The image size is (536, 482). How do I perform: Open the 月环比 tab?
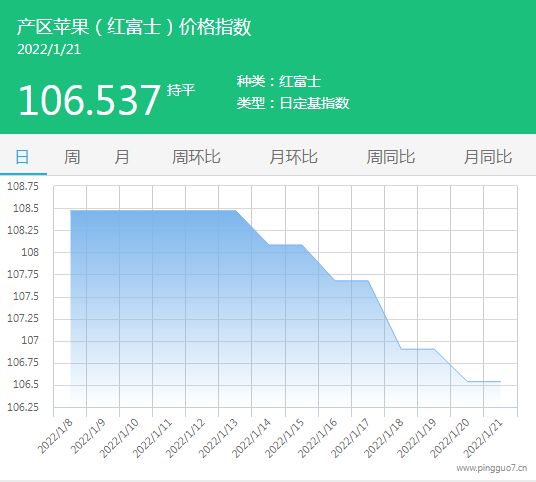(x=294, y=157)
